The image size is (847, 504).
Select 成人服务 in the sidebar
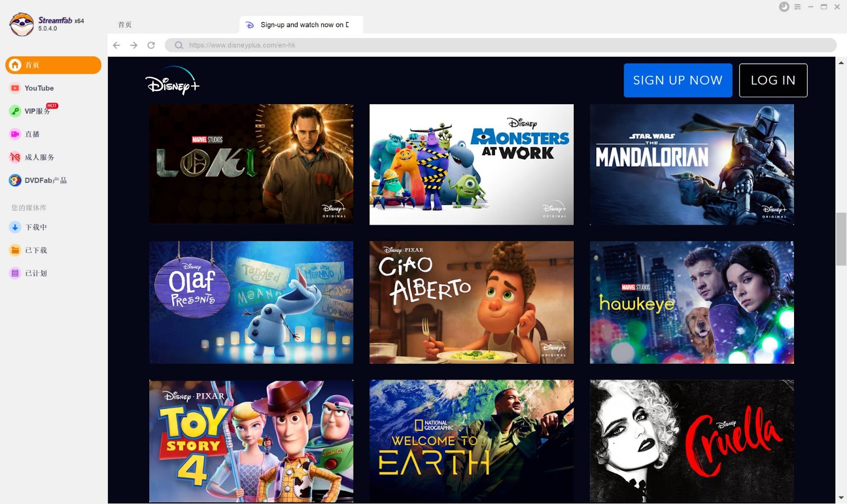pos(53,157)
